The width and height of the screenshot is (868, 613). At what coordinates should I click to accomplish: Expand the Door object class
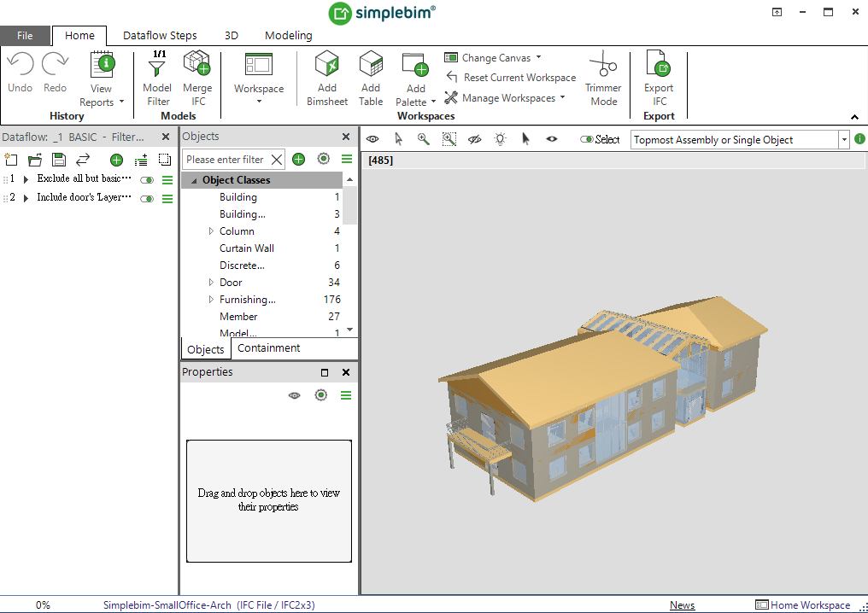point(212,283)
